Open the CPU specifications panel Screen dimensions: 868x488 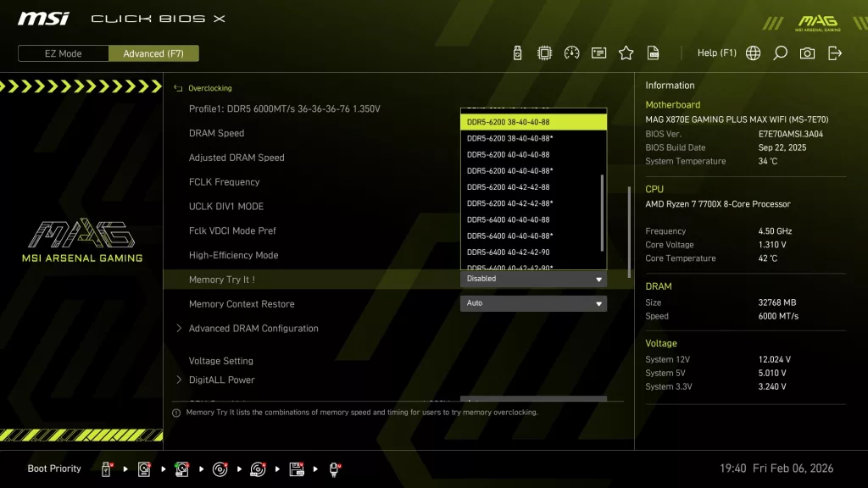(x=543, y=52)
